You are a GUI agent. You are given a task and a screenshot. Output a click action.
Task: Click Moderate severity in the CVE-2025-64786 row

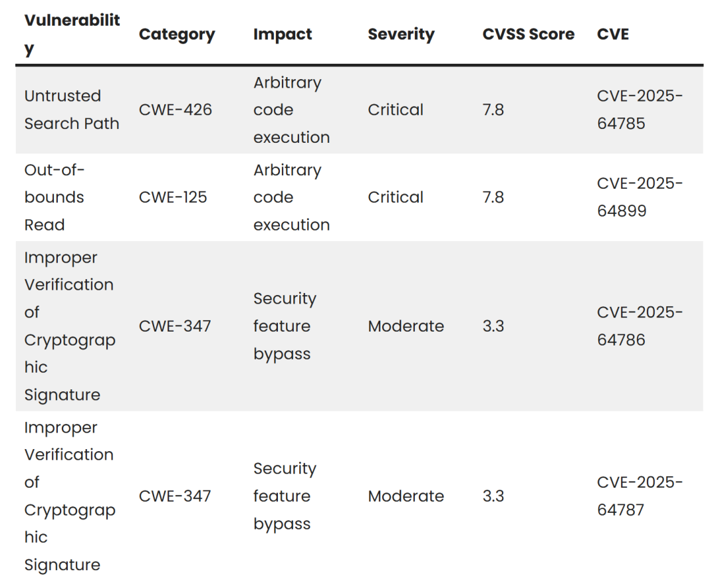click(406, 326)
